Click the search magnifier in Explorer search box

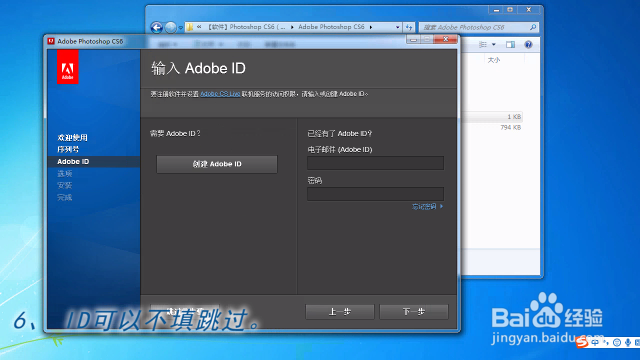(x=533, y=27)
